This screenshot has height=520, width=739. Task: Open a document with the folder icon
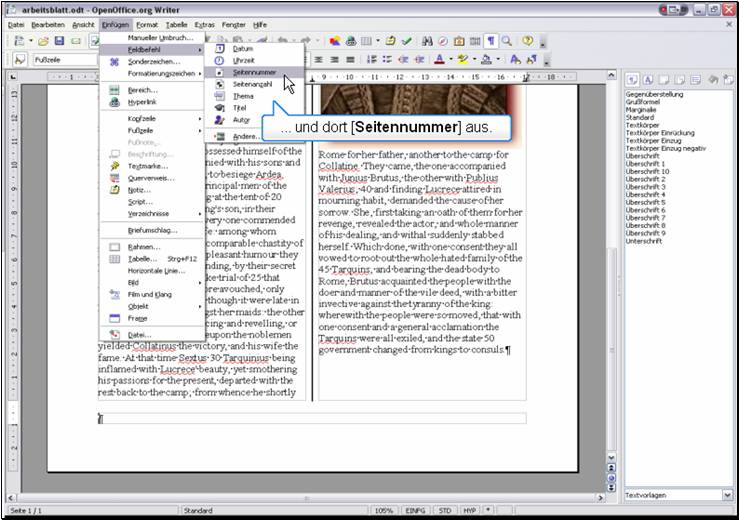[x=44, y=41]
